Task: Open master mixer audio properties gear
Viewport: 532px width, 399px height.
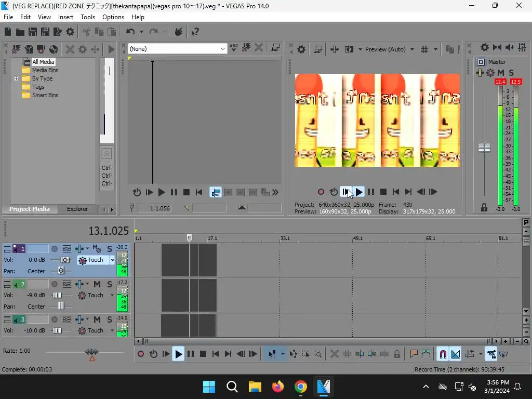Action: pos(485,47)
